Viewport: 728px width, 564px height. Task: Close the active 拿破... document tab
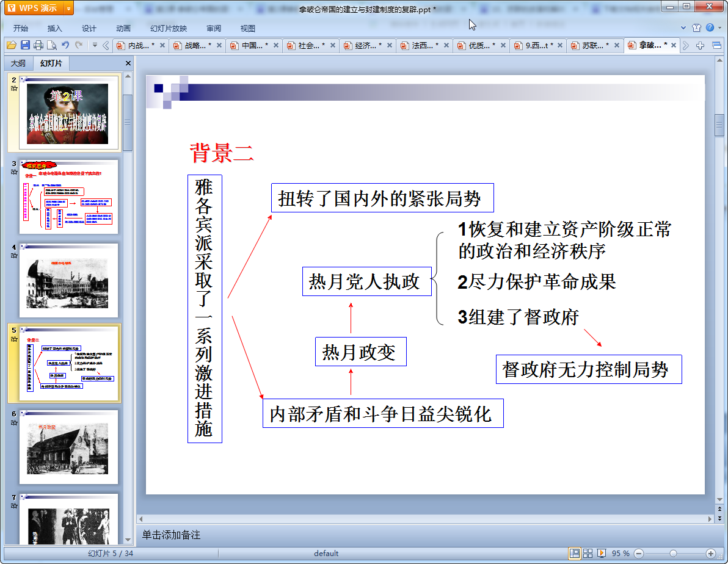click(x=674, y=45)
